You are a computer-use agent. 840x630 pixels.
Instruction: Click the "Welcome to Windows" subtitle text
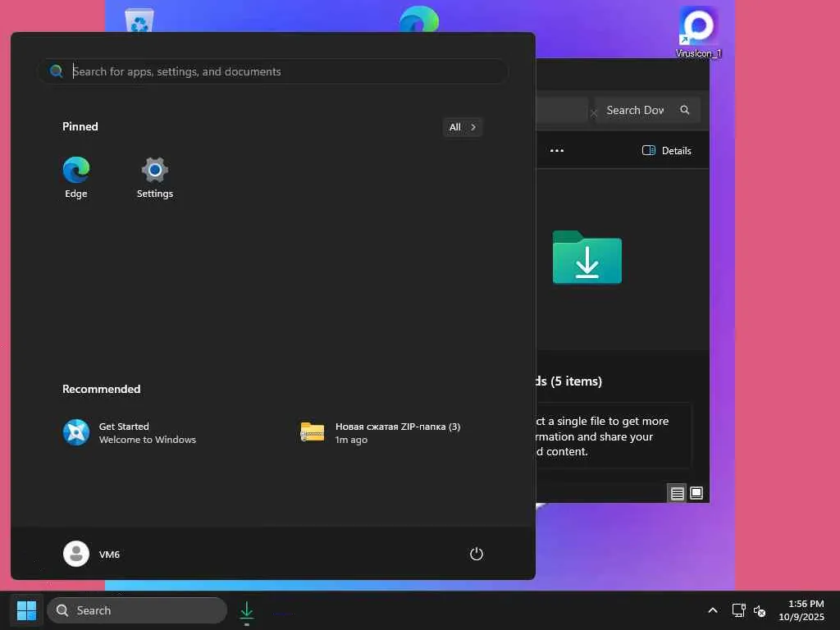[148, 440]
